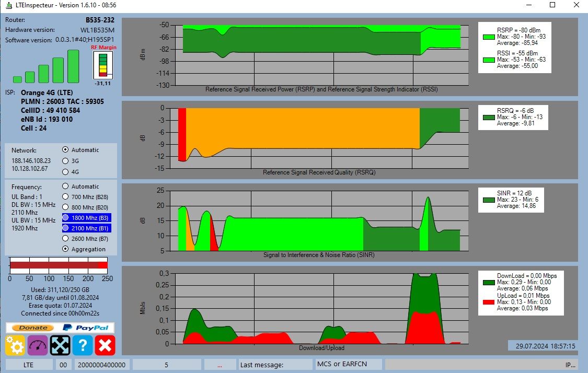Click the Erase quota: 01.07.2024 text
The image size is (588, 373).
[x=60, y=306]
